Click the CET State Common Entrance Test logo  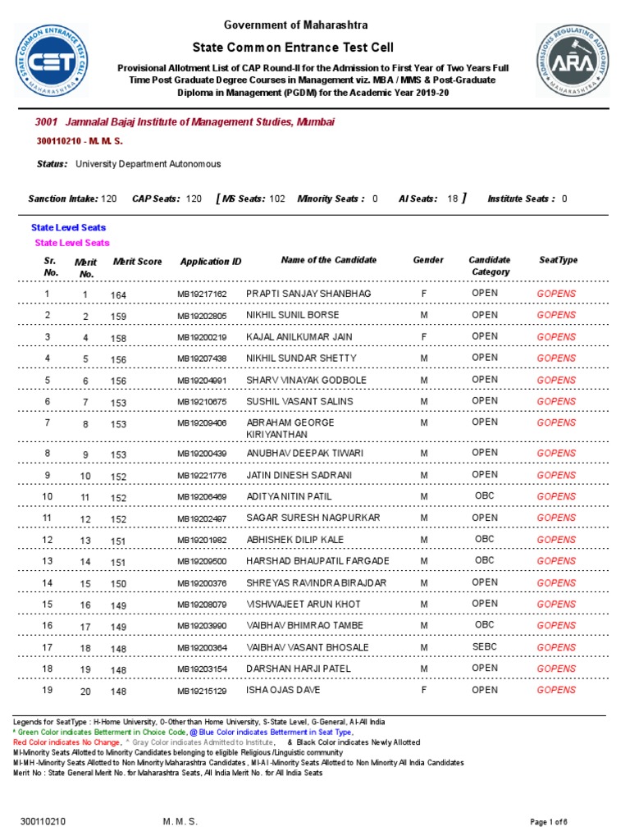pos(52,61)
